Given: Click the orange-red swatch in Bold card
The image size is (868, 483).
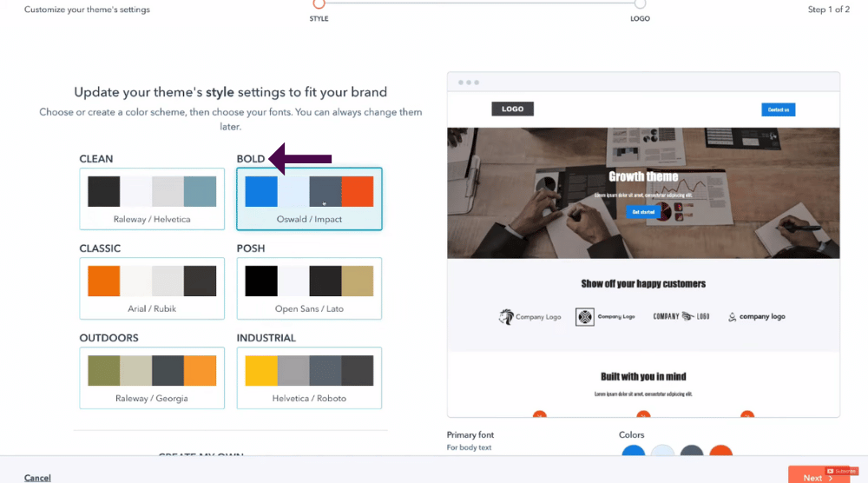Looking at the screenshot, I should [358, 192].
